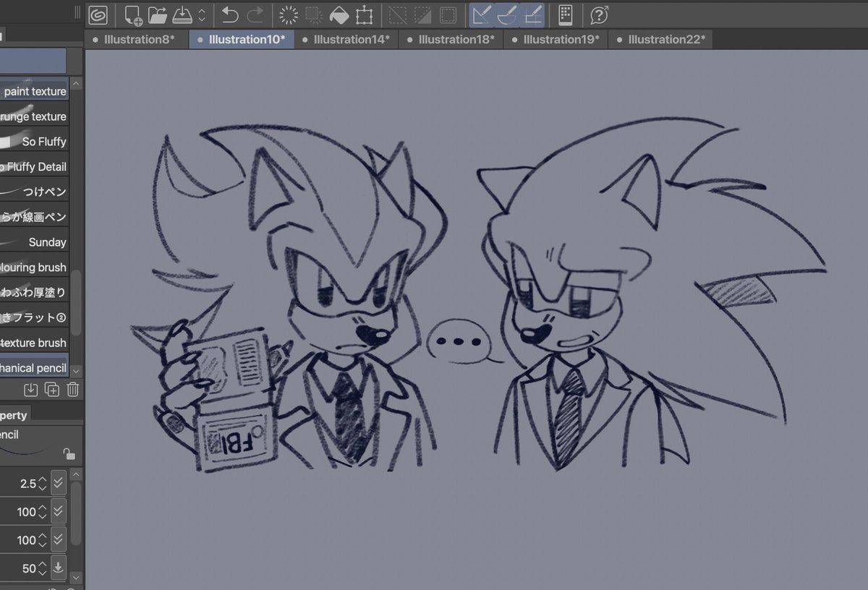Switch to Illustration18 tab
This screenshot has height=590, width=868.
coord(451,40)
